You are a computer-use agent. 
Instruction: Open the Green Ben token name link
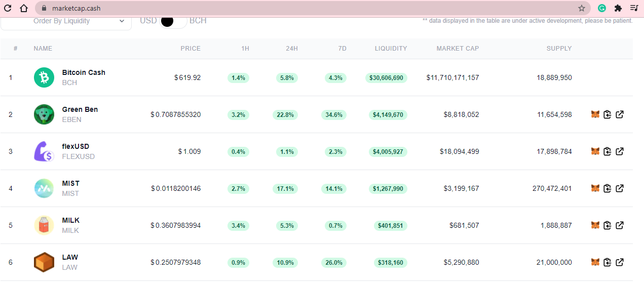click(x=80, y=109)
